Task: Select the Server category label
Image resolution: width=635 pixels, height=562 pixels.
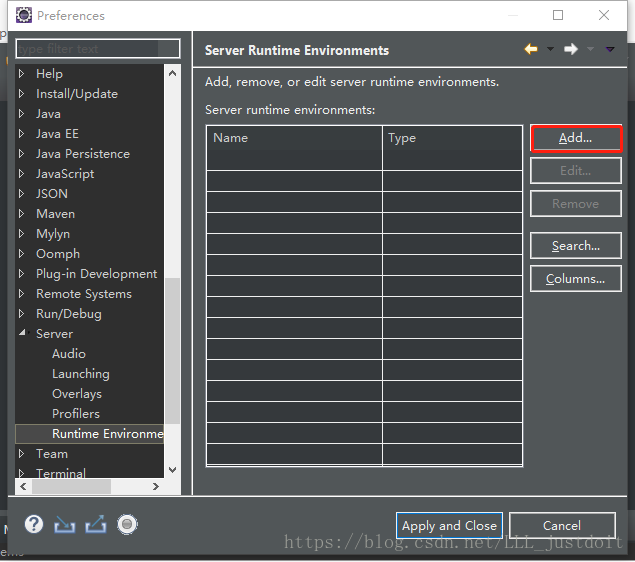Action: tap(54, 334)
